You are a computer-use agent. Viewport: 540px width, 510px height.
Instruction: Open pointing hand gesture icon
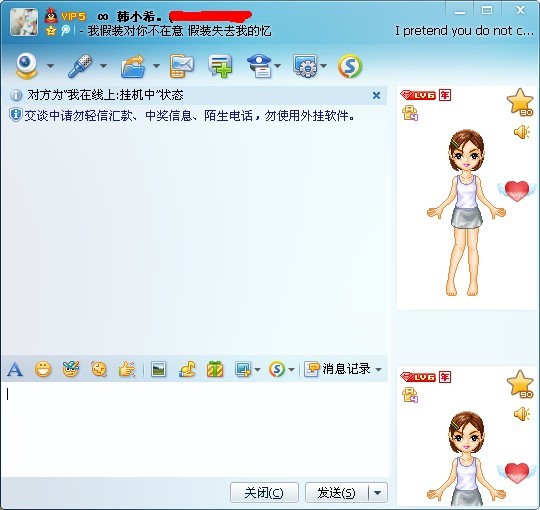[x=127, y=370]
